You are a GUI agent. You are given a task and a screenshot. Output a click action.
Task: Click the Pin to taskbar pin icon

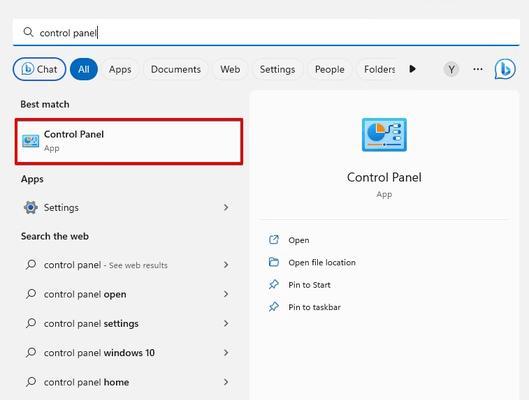click(274, 307)
